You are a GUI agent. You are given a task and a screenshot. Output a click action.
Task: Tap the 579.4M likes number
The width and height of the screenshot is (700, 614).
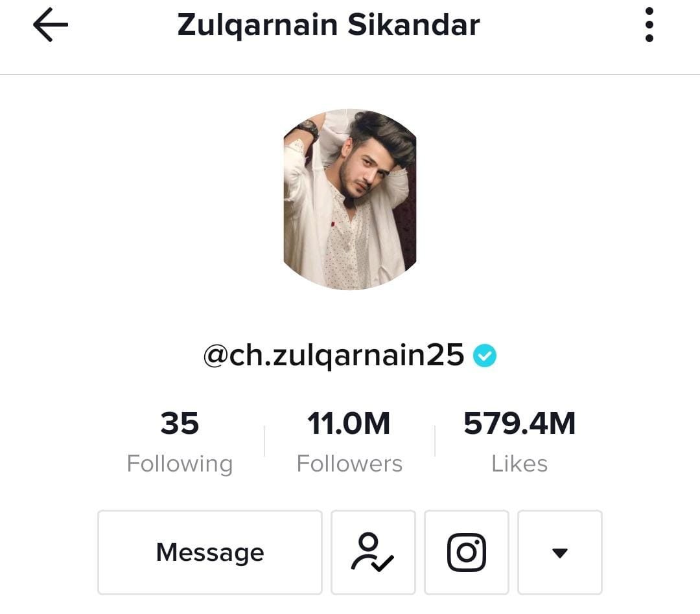point(520,423)
